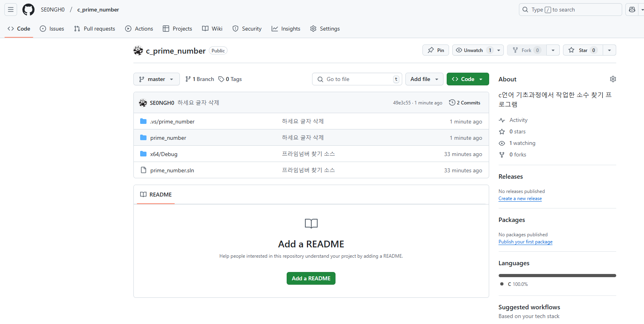Open the repository Settings tab

pyautogui.click(x=325, y=29)
